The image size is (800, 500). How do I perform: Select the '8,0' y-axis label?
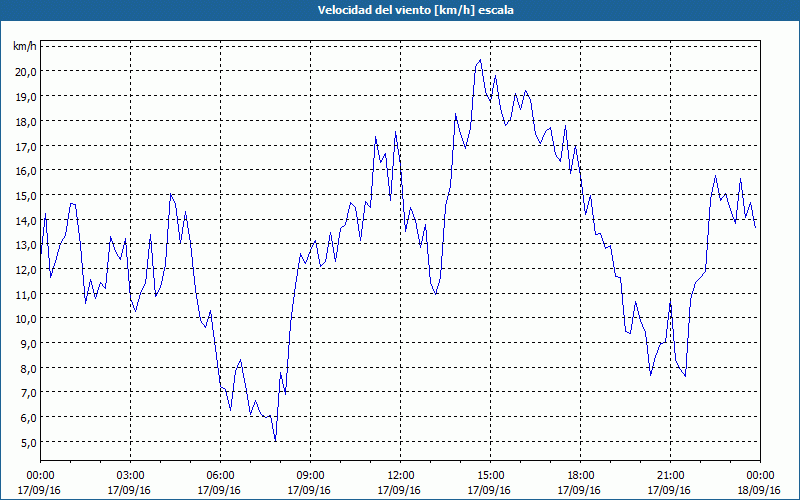tap(28, 368)
